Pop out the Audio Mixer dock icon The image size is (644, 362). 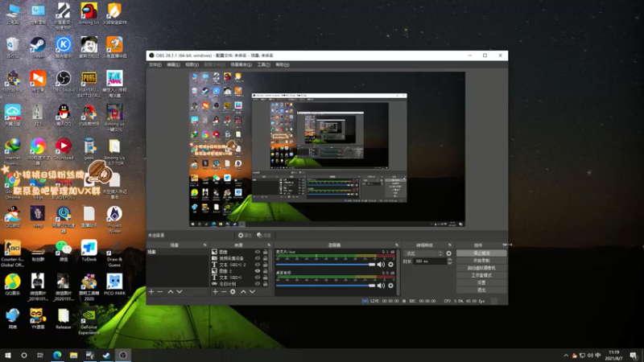tap(396, 245)
